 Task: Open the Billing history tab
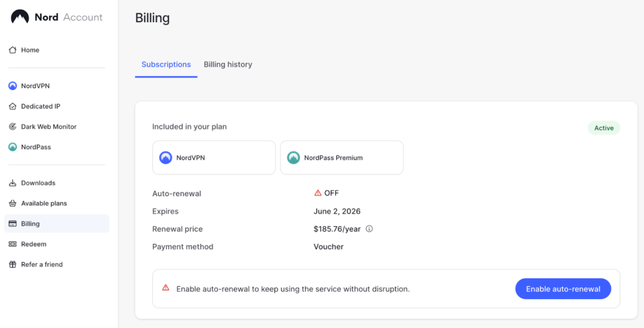pyautogui.click(x=228, y=65)
